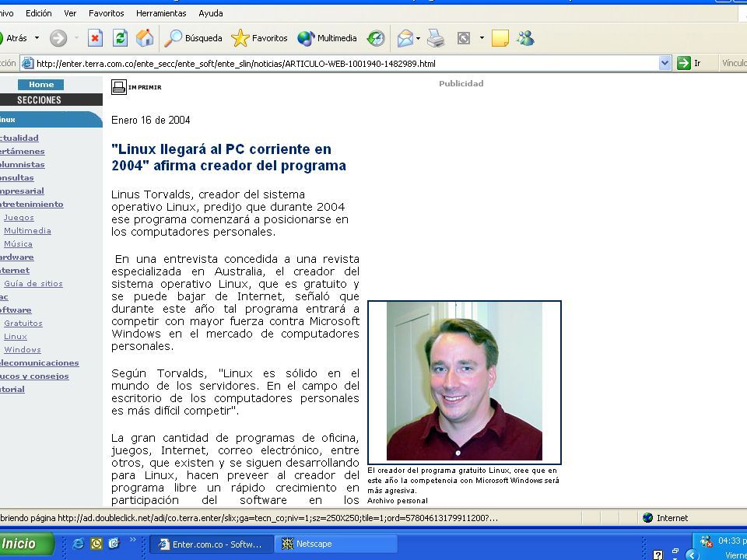Click the Hardware sidebar link
This screenshot has height=560, width=747.
click(x=16, y=257)
